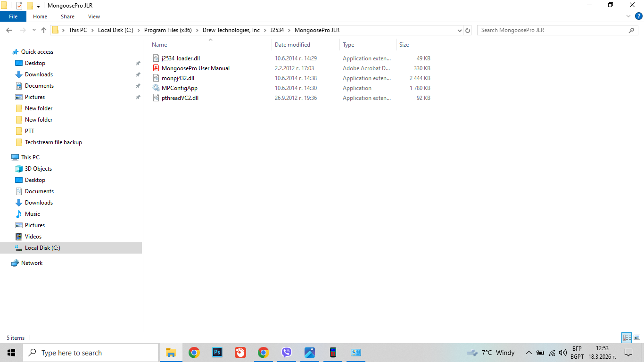
Task: Click the Refresh button beside the address bar
Action: pyautogui.click(x=468, y=30)
